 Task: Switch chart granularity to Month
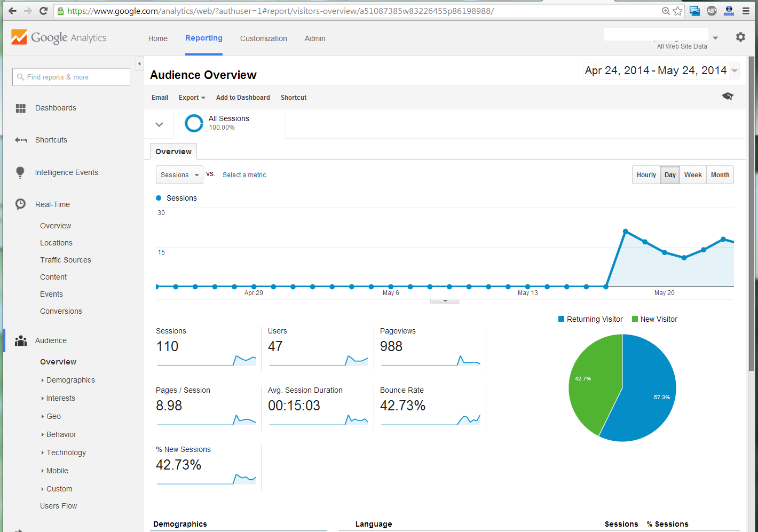pos(720,175)
